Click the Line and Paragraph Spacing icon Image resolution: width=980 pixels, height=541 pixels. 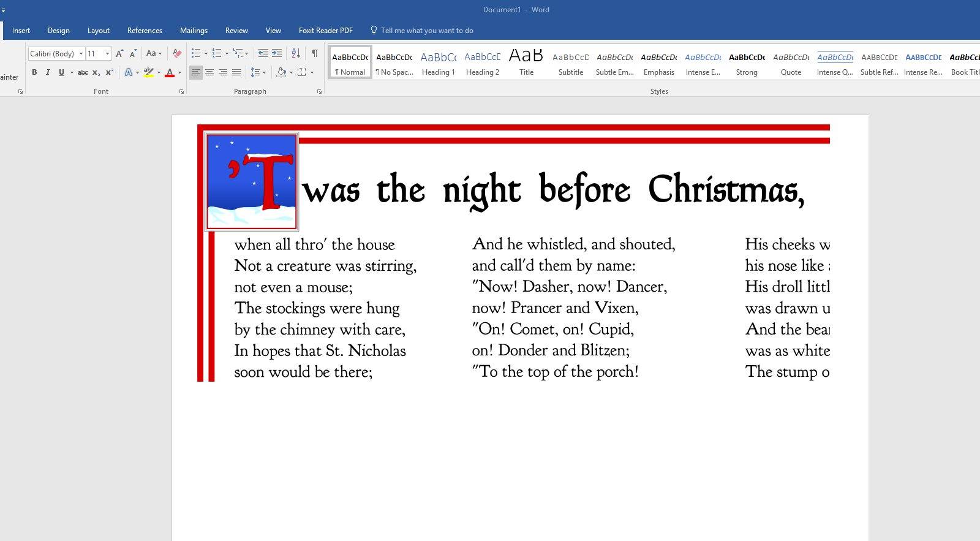tap(255, 72)
